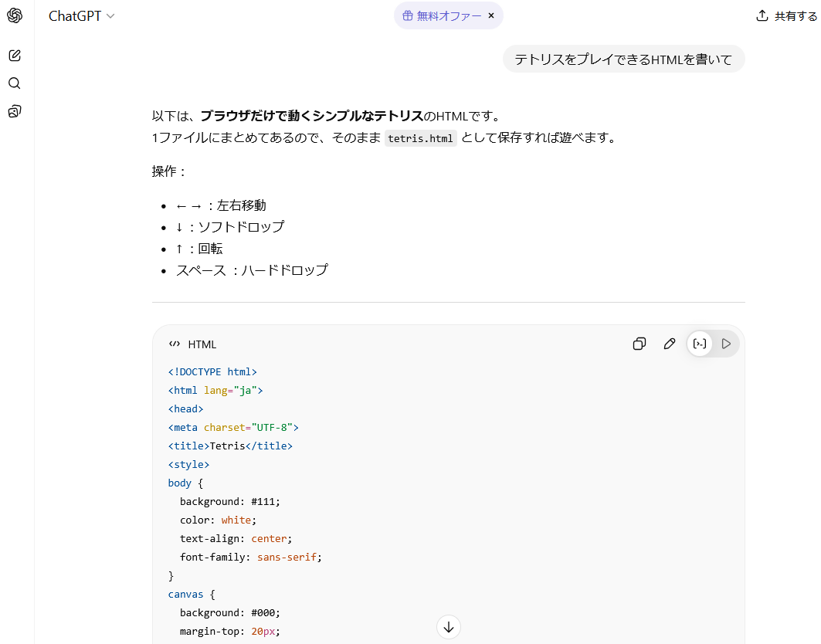Jump to bottom with the down-arrow button

click(448, 626)
